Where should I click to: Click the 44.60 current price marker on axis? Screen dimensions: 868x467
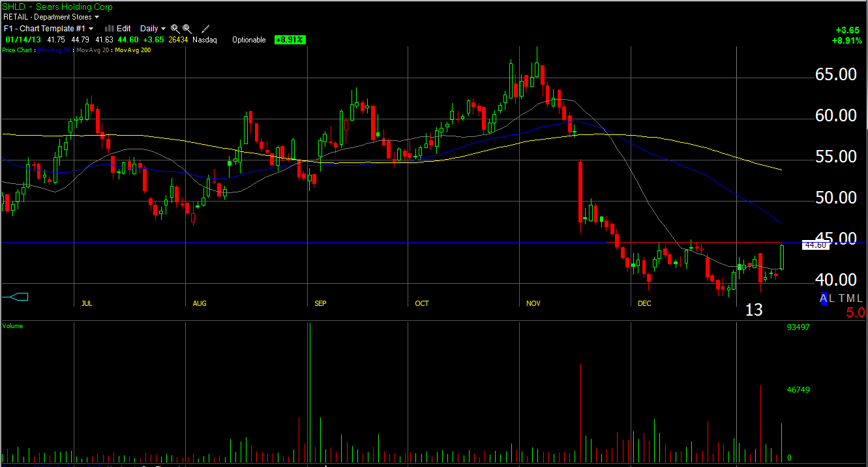pyautogui.click(x=815, y=245)
